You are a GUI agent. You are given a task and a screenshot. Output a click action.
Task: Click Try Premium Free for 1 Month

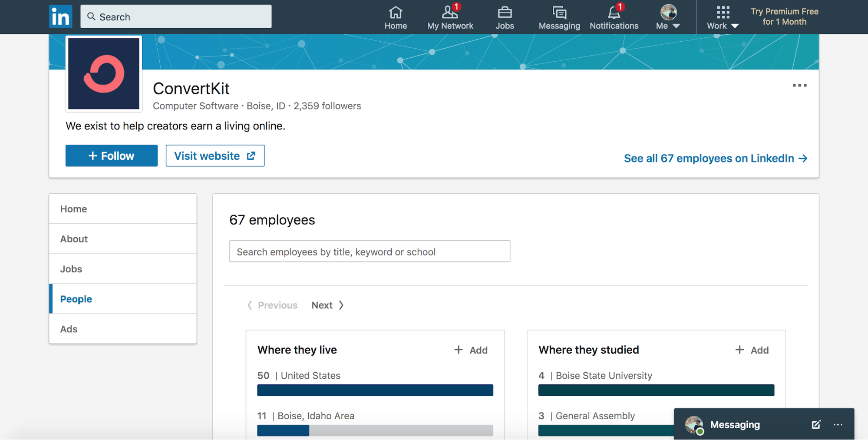click(x=785, y=17)
